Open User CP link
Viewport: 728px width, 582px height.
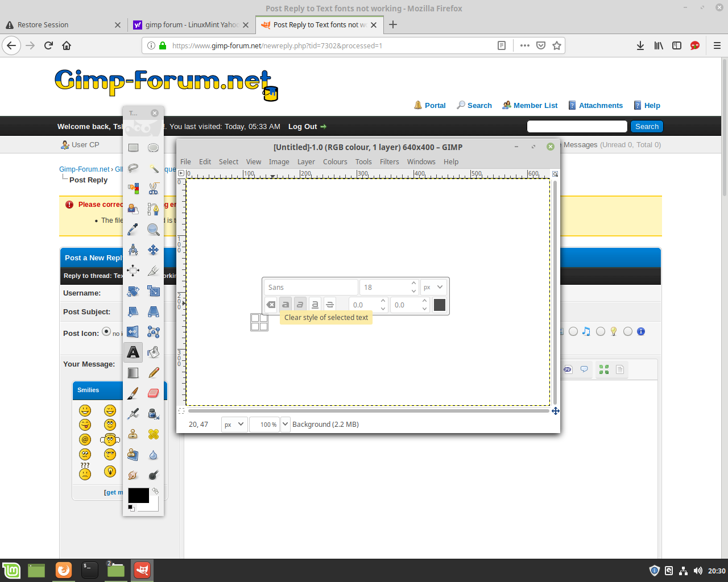(85, 145)
